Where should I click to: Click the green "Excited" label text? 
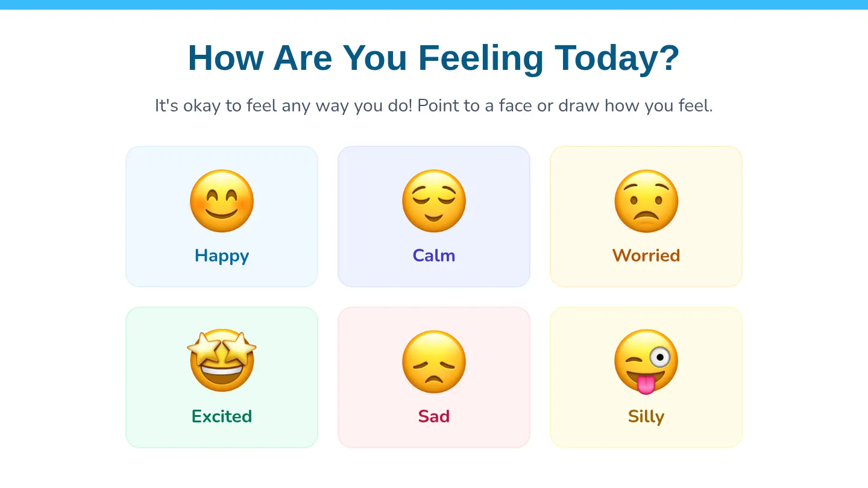point(222,416)
